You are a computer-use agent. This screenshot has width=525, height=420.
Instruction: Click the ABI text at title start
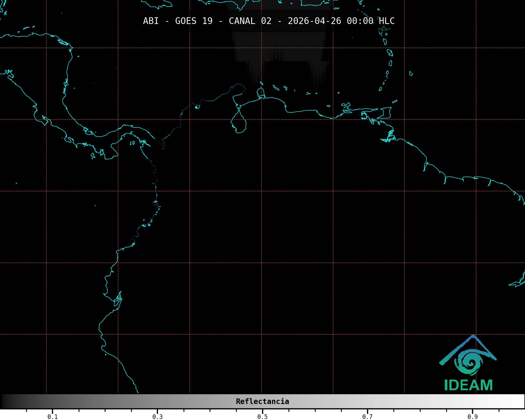click(151, 21)
